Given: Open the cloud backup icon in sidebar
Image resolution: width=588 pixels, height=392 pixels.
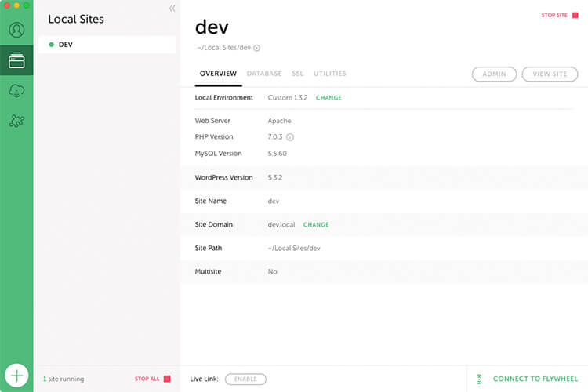Looking at the screenshot, I should [16, 91].
